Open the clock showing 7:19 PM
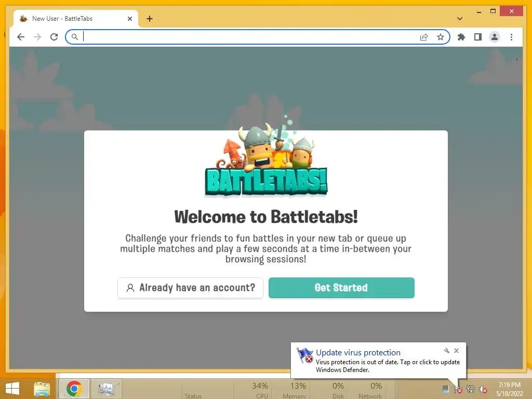532x399 pixels. point(509,389)
